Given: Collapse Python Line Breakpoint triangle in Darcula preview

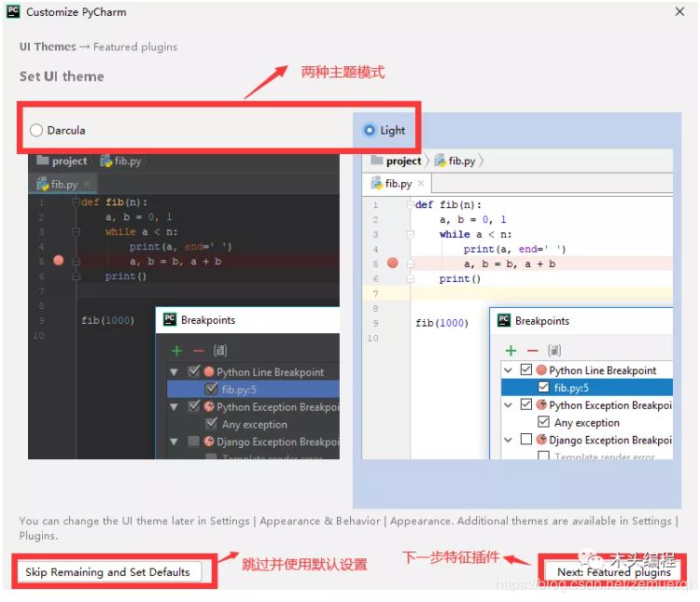Looking at the screenshot, I should coord(175,372).
